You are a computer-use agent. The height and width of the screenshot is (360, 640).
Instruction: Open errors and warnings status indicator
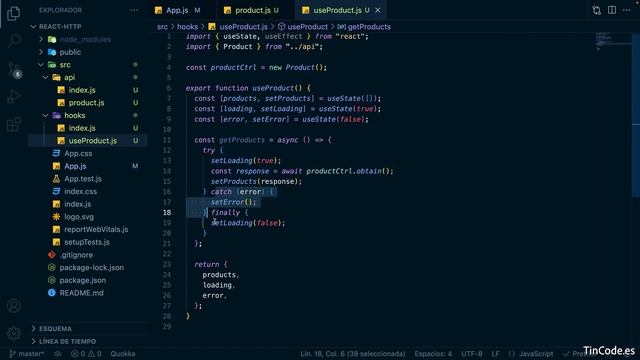click(86, 353)
